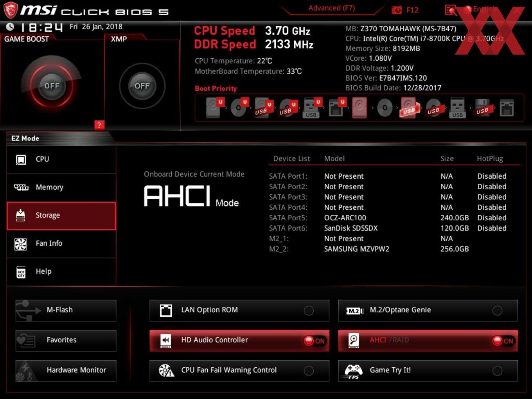Click the CPU Temperature: 22°C reading

[x=234, y=61]
